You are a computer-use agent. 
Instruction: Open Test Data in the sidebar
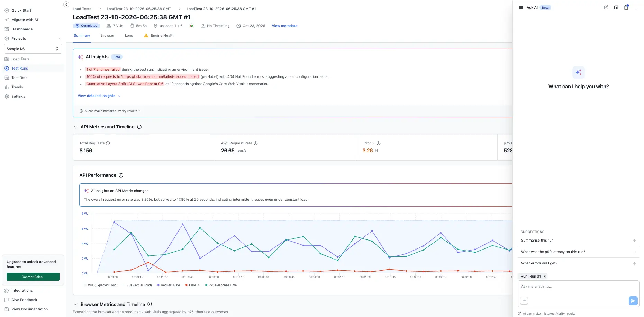pos(19,78)
